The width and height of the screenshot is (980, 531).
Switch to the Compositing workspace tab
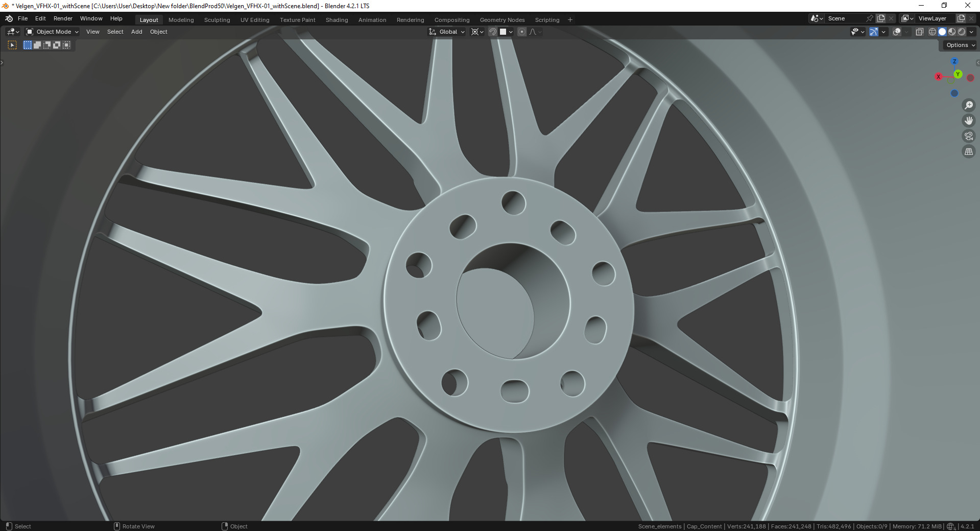(x=451, y=20)
